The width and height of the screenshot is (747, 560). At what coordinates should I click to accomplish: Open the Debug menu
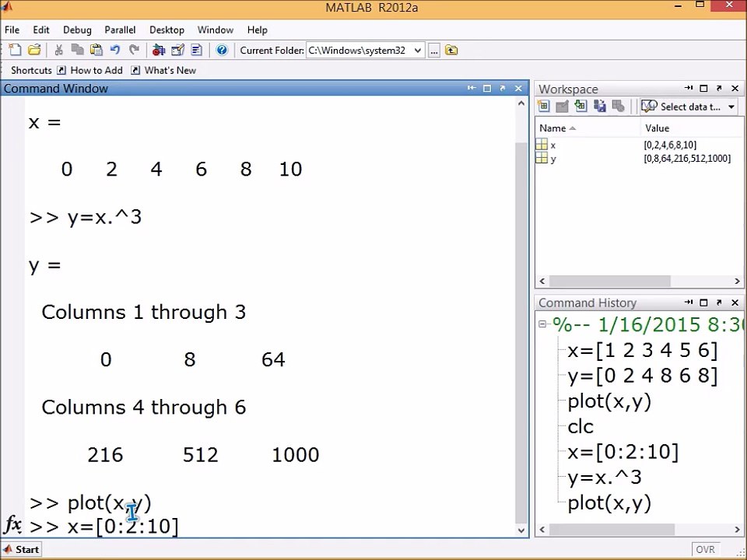point(77,30)
